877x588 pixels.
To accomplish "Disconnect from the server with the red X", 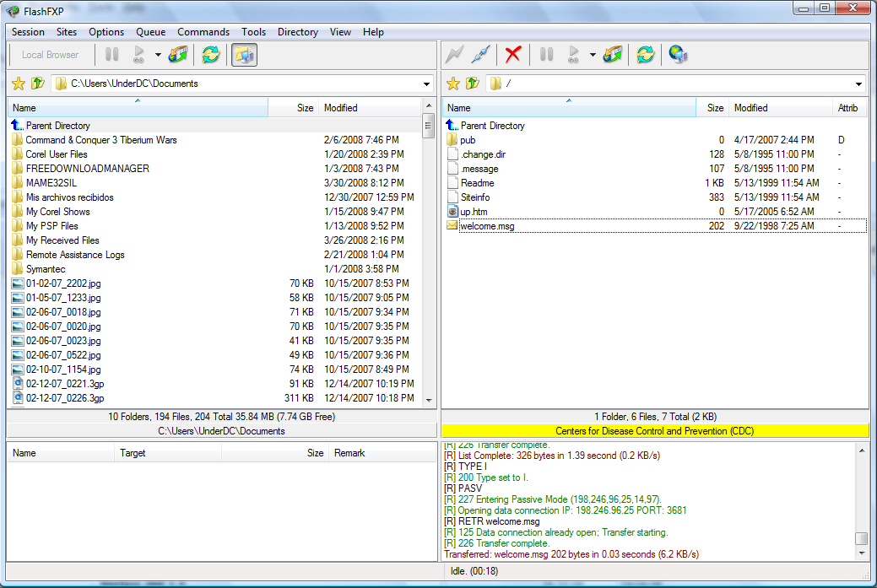I will click(512, 53).
